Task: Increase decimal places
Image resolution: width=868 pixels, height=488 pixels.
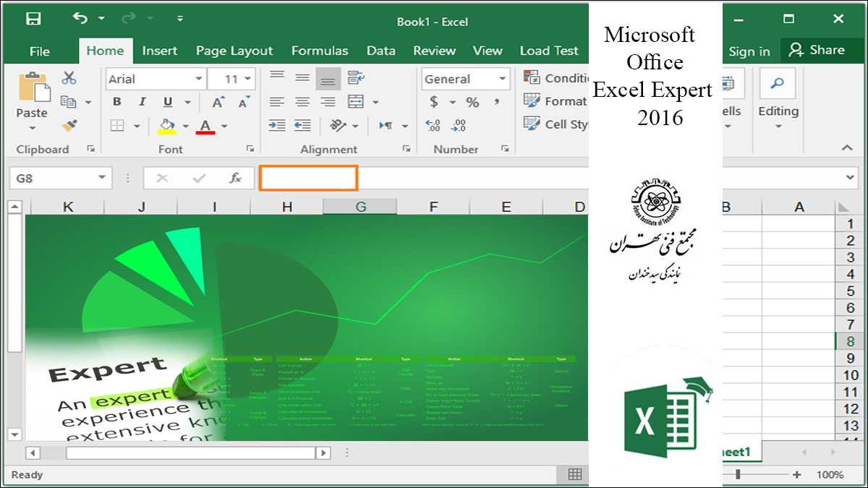Action: coord(433,126)
